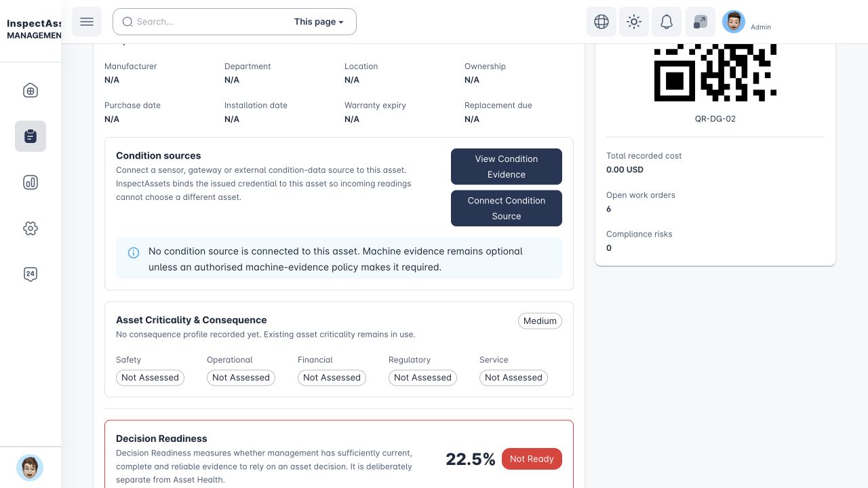Click the Condition sources heading
This screenshot has height=488, width=868.
click(159, 155)
